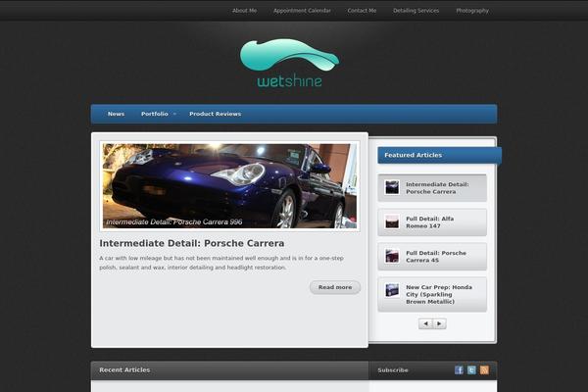Click the Read more button

[x=335, y=287]
